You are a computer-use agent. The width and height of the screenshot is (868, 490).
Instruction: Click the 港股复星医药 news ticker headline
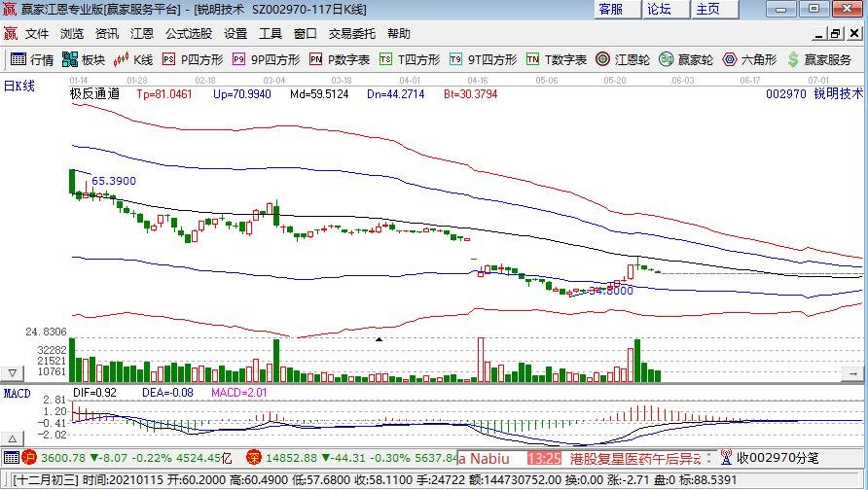click(x=635, y=458)
